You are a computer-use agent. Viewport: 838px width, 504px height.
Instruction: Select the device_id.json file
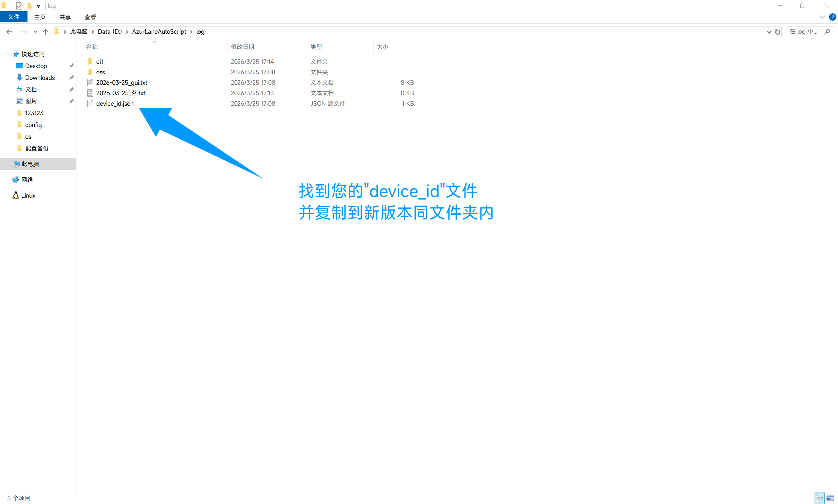[x=115, y=104]
